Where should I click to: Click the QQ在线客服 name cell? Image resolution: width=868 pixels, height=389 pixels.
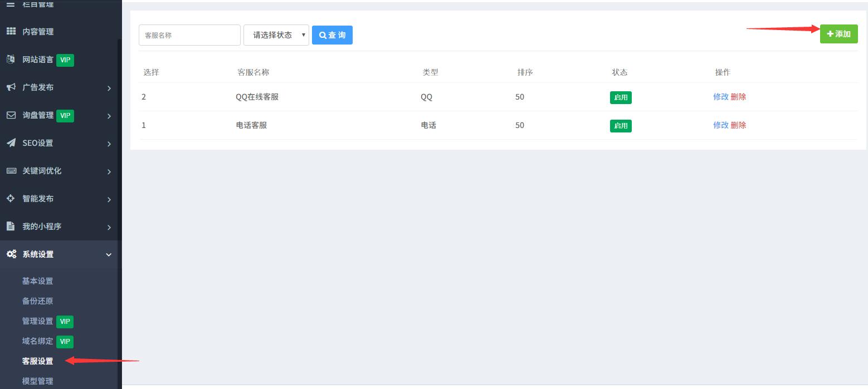257,97
